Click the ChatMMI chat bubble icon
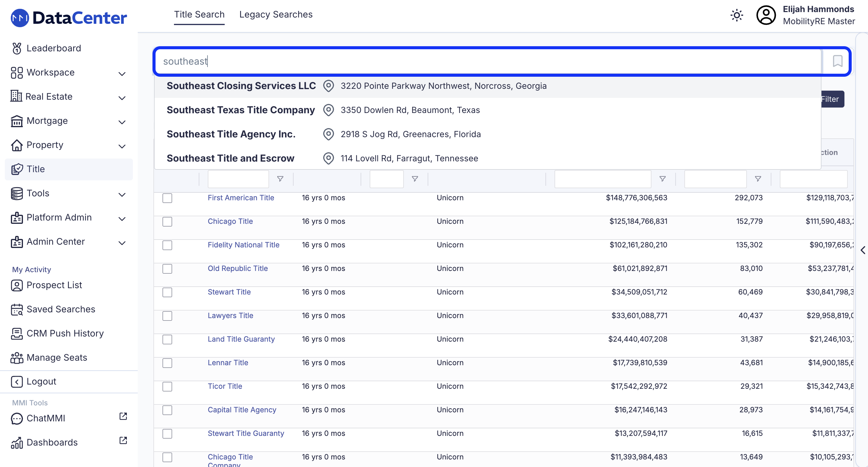Viewport: 868px width, 467px height. click(x=17, y=418)
